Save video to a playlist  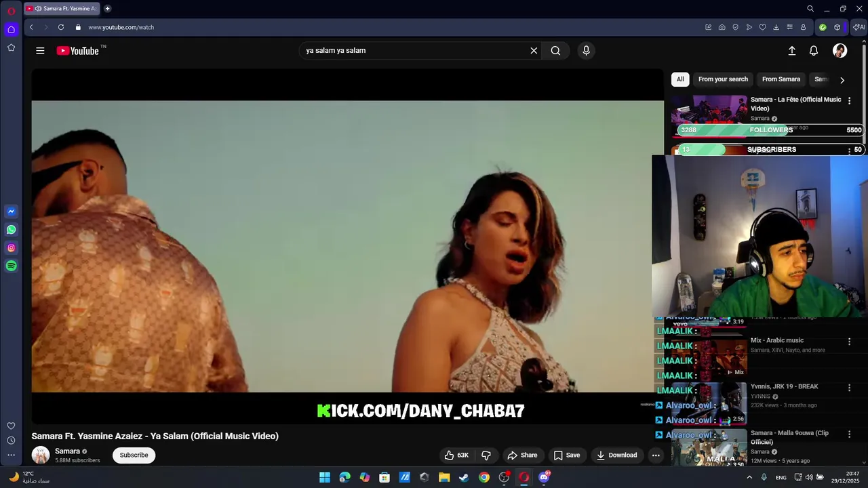click(x=567, y=455)
